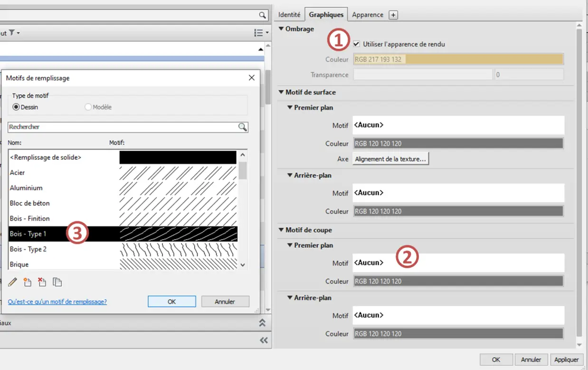This screenshot has width=588, height=370.
Task: Click Annuler in the fill patterns dialog
Action: (225, 302)
